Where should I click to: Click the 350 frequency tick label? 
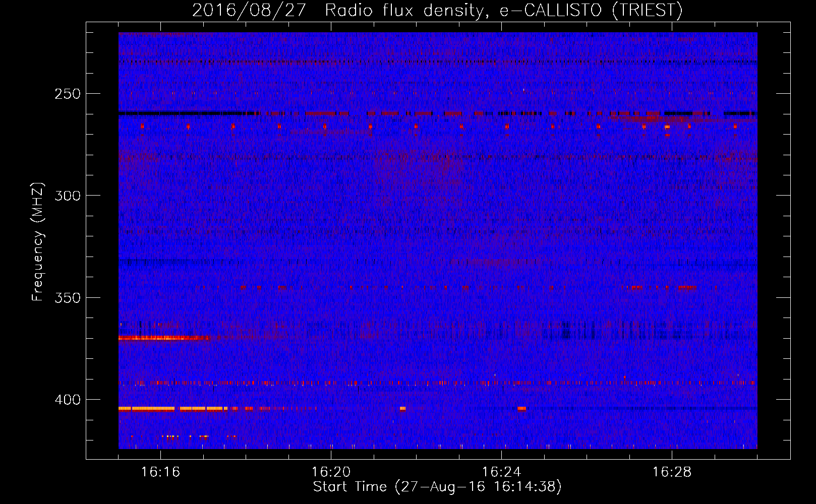[x=68, y=298]
